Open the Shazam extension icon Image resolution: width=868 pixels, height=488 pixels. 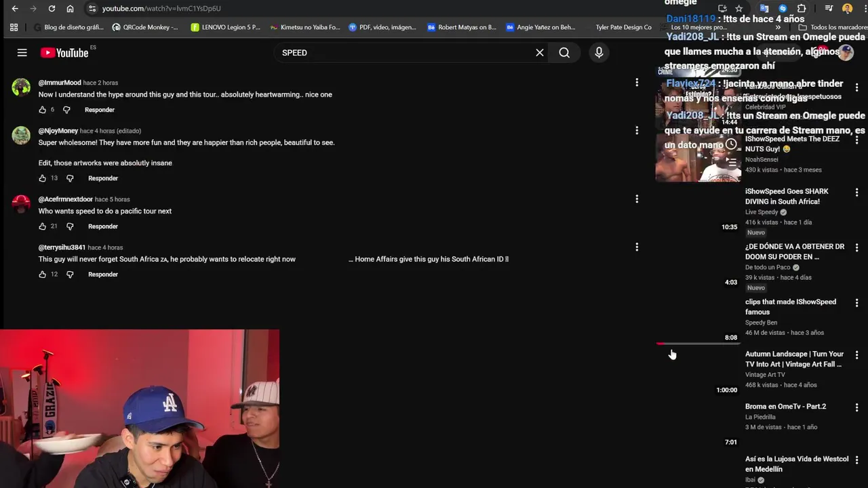pos(783,8)
